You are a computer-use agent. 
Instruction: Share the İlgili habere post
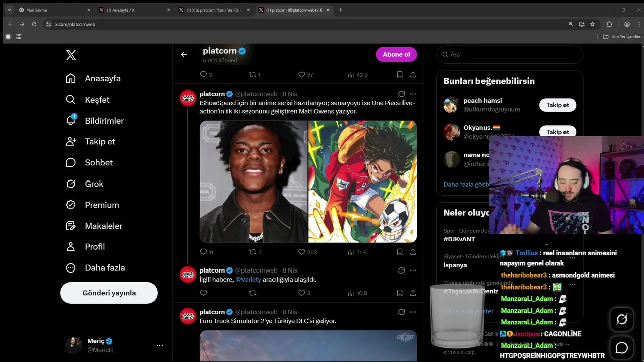pyautogui.click(x=413, y=293)
